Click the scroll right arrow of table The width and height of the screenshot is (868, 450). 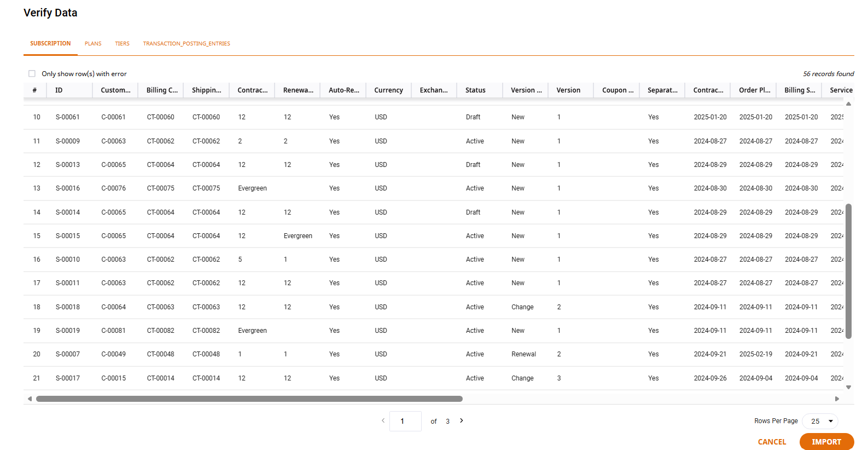coord(837,399)
